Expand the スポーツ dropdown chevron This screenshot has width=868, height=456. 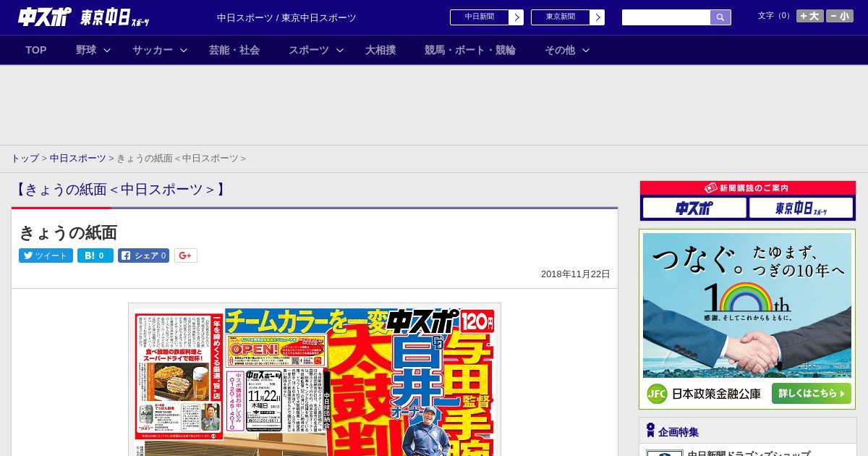(340, 50)
